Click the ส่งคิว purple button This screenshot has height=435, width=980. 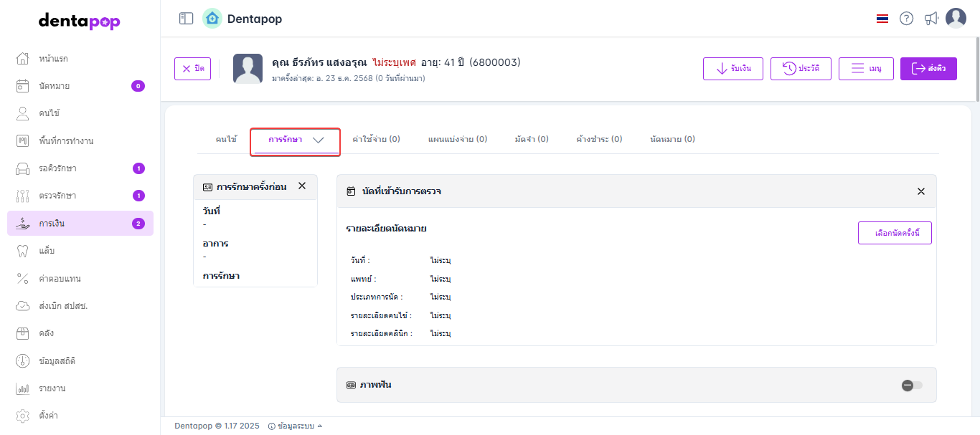tap(928, 69)
